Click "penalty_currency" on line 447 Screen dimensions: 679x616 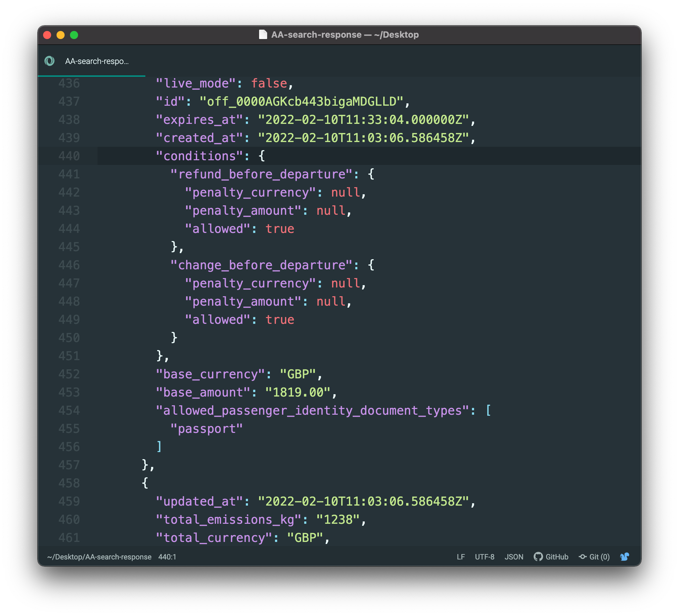pos(251,283)
